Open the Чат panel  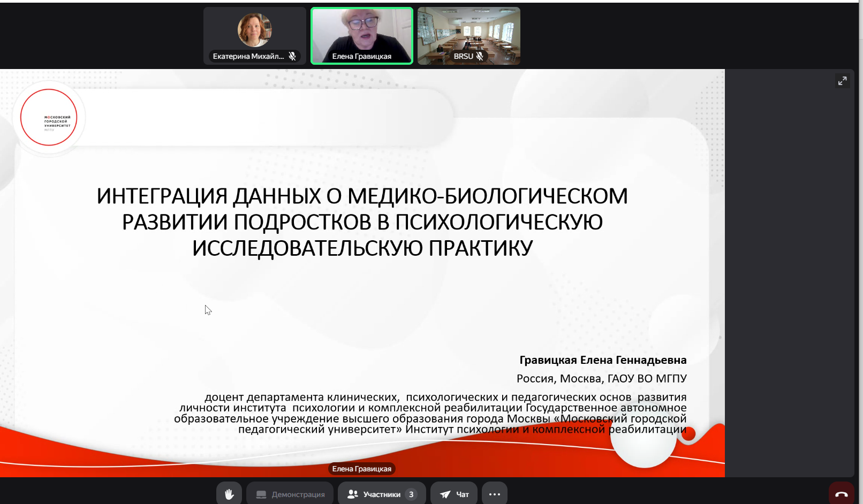455,494
